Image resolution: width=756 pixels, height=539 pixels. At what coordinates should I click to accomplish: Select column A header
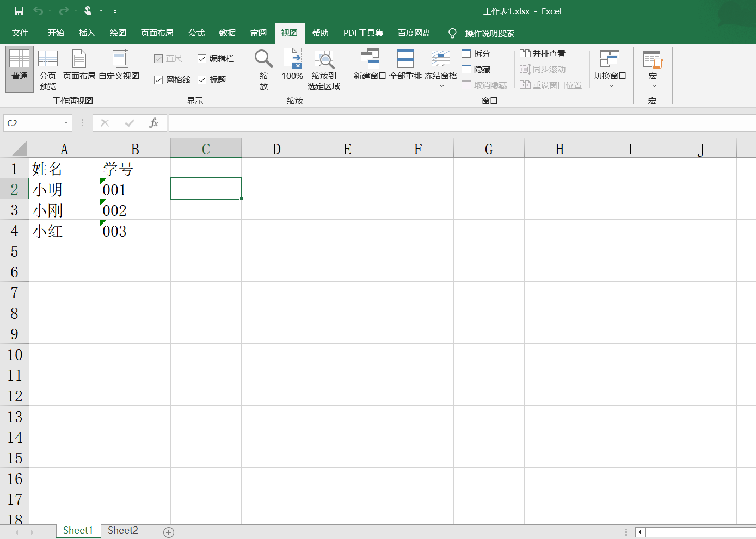(x=64, y=148)
